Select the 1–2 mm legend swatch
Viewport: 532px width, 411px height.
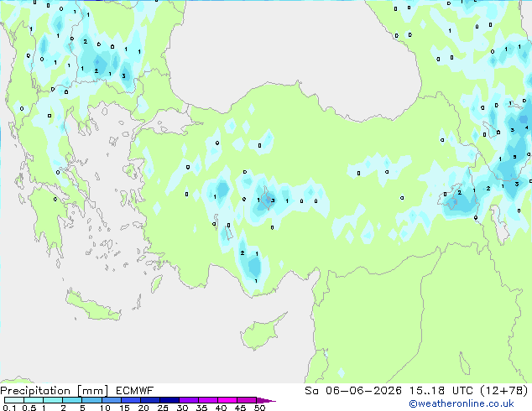pos(53,400)
